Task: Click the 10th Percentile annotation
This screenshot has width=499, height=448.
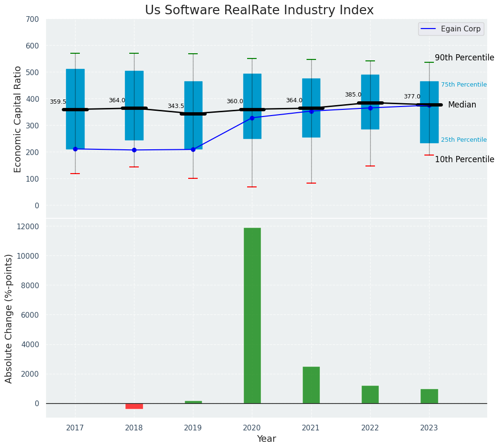Action: click(x=464, y=159)
